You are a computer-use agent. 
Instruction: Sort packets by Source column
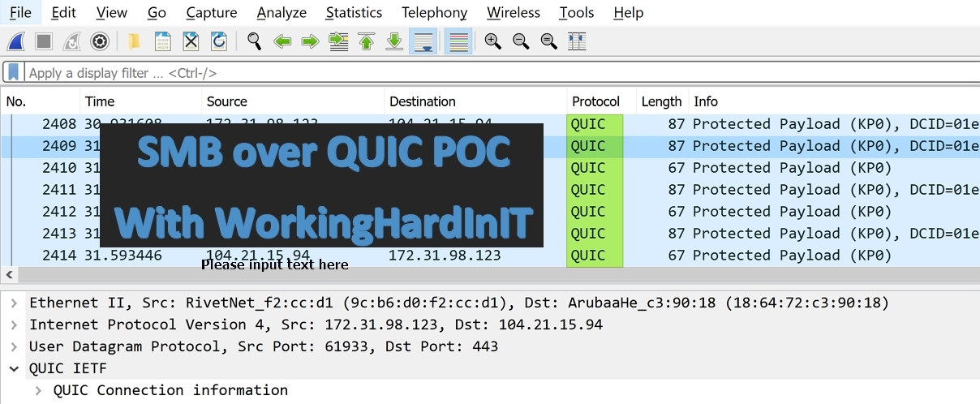[x=293, y=101]
